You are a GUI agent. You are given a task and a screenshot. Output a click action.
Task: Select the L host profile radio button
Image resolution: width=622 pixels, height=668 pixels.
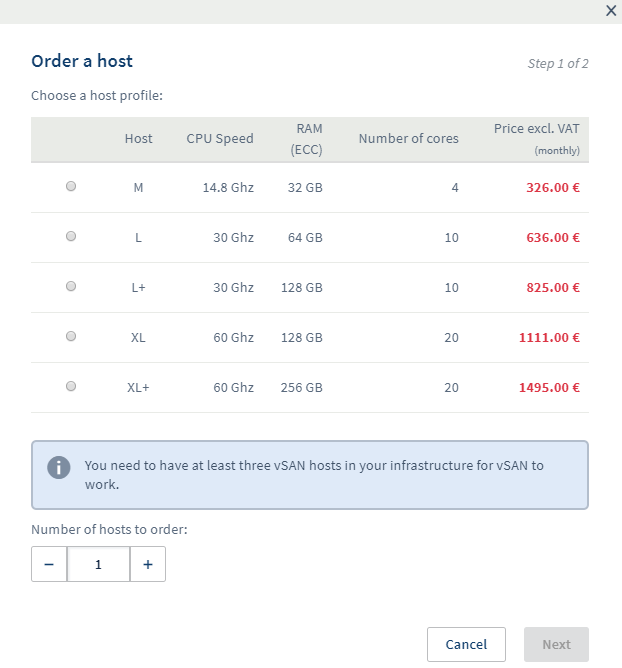pyautogui.click(x=71, y=237)
